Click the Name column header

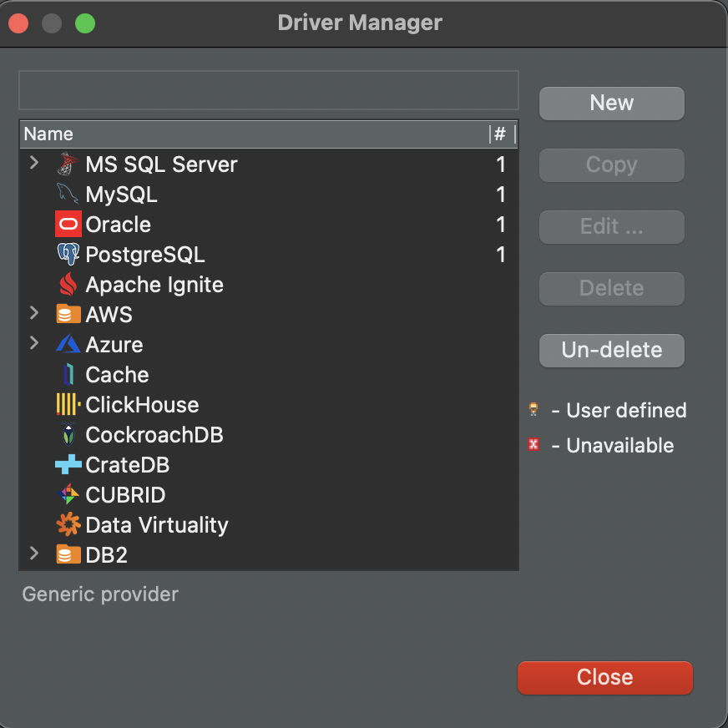pyautogui.click(x=250, y=134)
